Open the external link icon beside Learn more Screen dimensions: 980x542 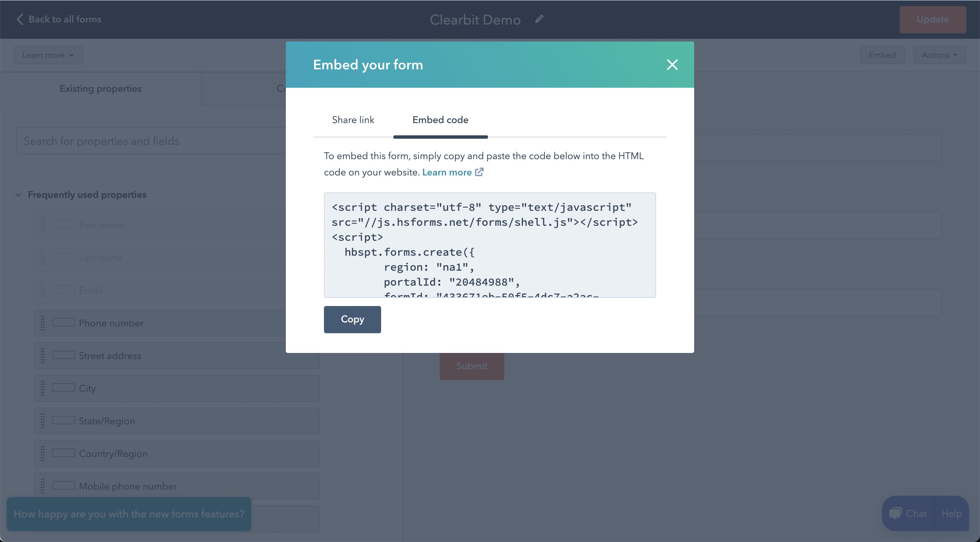click(479, 172)
